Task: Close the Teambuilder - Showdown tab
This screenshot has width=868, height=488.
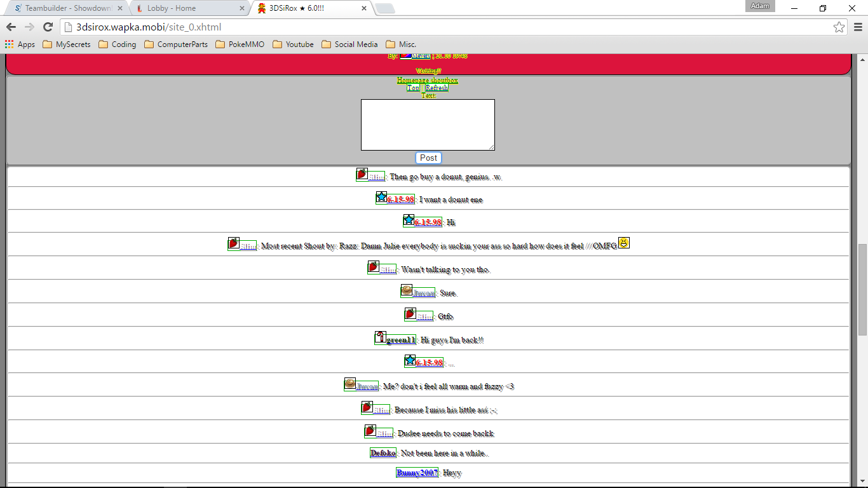Action: tap(120, 8)
